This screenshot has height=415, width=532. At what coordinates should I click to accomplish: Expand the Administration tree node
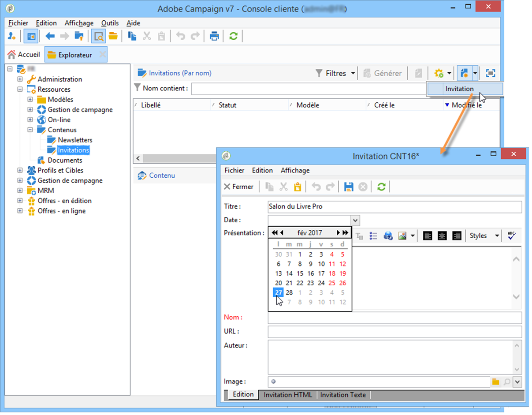coord(20,79)
